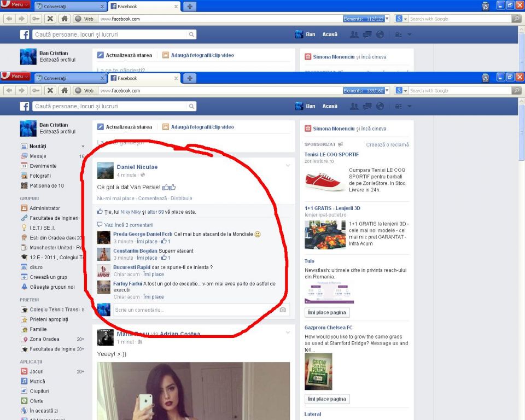
Task: Click the magnifier in the front Facebook search box
Action: [x=191, y=106]
